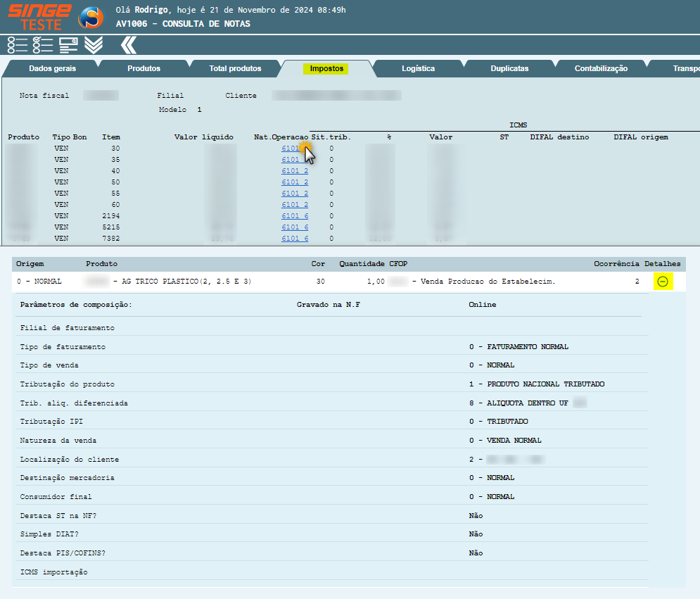The image size is (700, 599).
Task: Click the double down chevron toolbar icon
Action: pos(94,45)
